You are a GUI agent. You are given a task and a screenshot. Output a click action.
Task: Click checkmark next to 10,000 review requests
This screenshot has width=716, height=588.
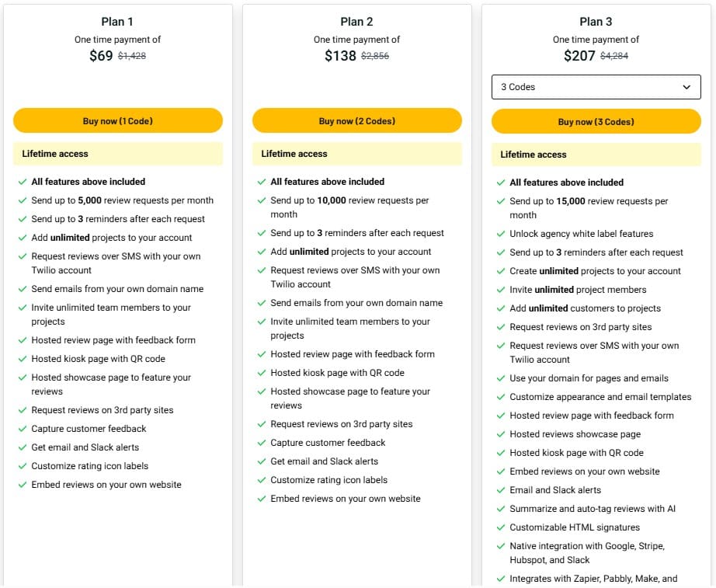click(x=261, y=200)
